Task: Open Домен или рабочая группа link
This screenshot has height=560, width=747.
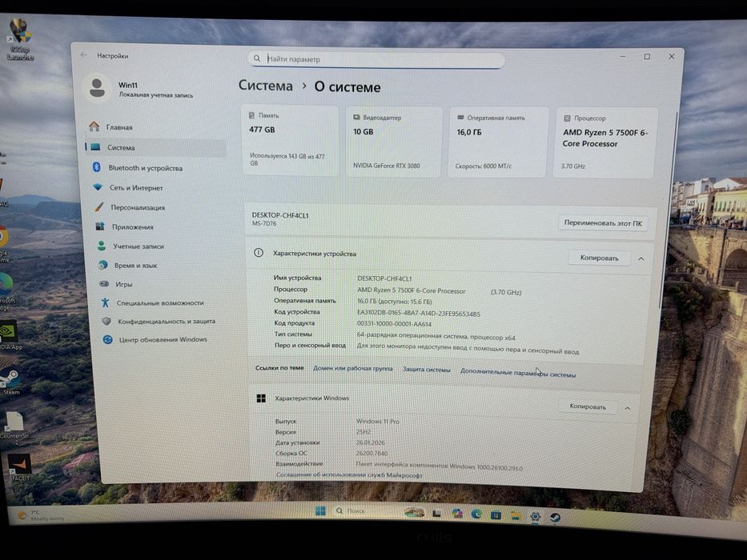Action: point(352,368)
